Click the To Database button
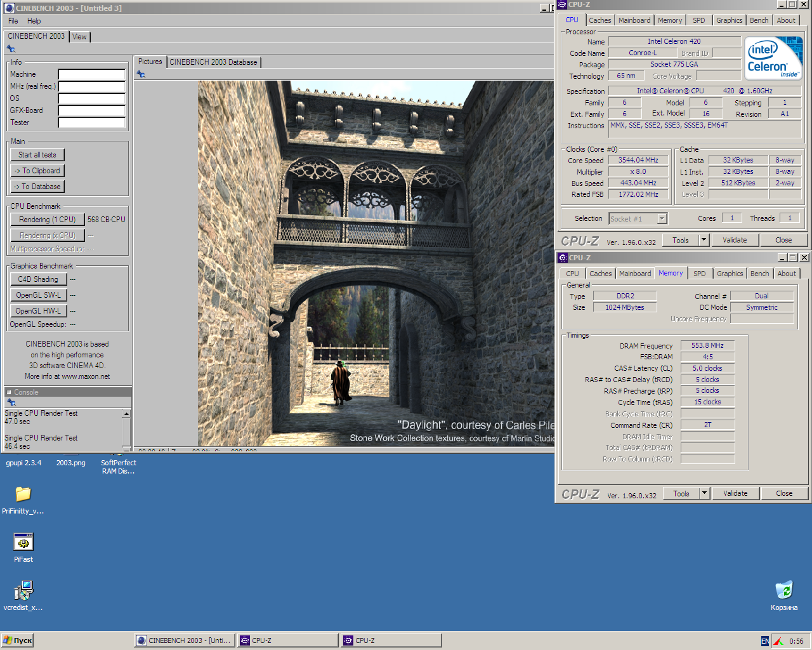This screenshot has height=650, width=812. pos(37,187)
